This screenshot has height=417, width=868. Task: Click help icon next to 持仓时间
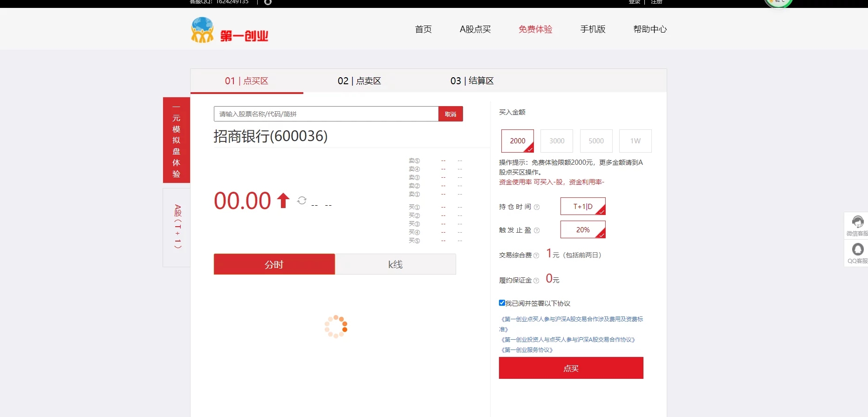click(x=537, y=207)
